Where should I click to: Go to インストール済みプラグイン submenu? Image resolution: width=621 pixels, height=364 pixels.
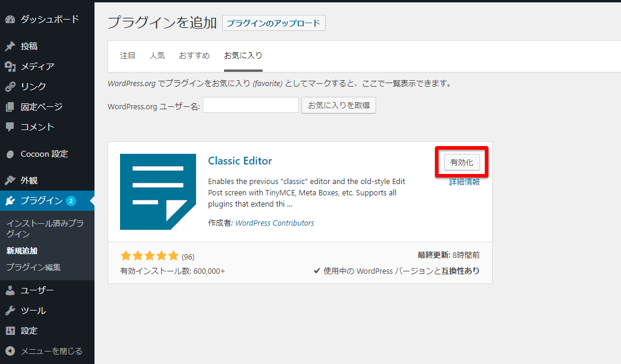45,229
